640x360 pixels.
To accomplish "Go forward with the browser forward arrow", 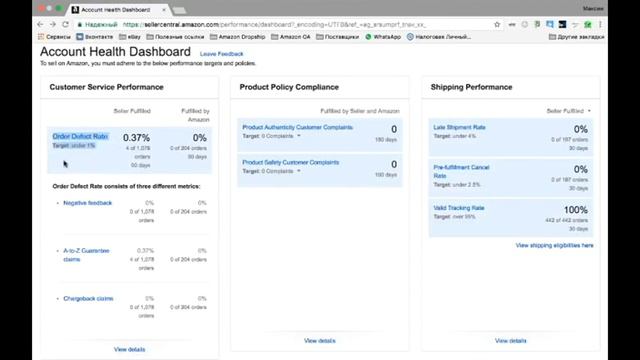I will [53, 24].
